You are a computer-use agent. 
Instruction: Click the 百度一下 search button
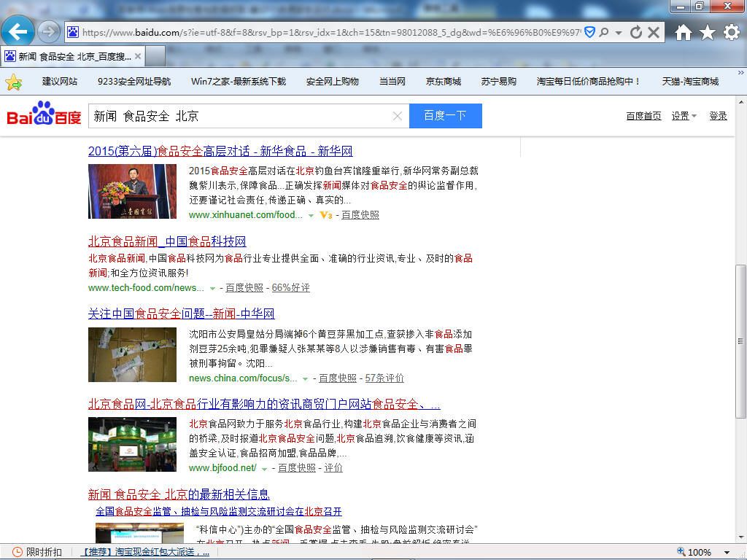pyautogui.click(x=446, y=116)
